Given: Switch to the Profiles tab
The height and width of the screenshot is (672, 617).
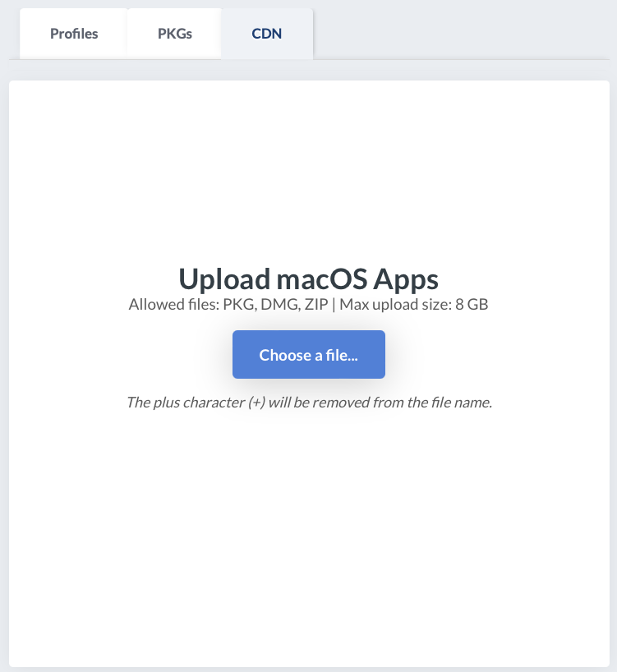Looking at the screenshot, I should (74, 34).
